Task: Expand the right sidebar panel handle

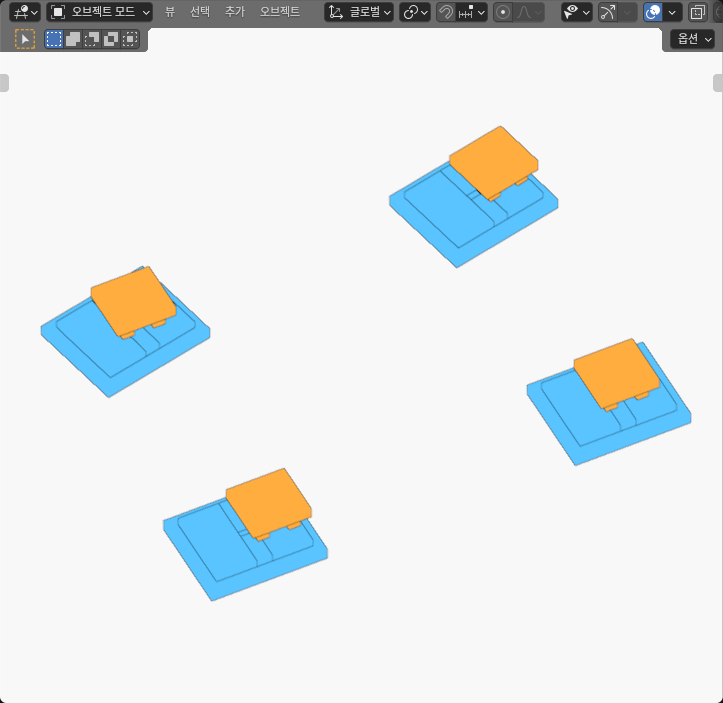Action: click(x=718, y=83)
